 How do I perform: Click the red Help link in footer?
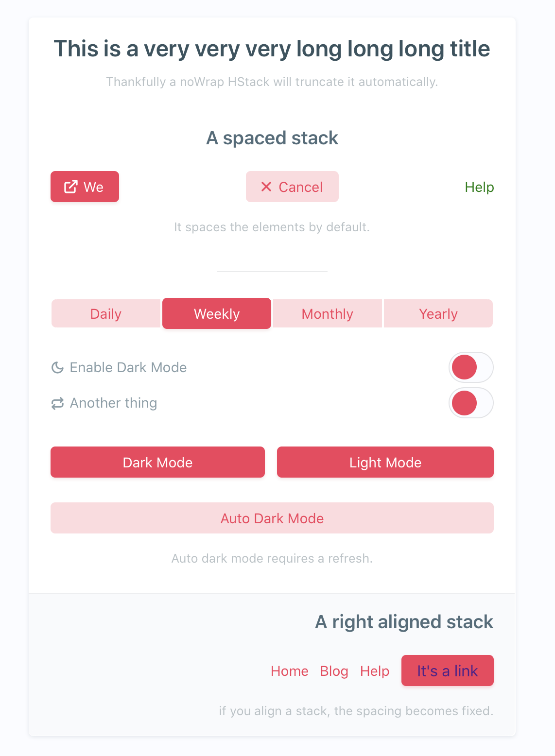pos(375,671)
